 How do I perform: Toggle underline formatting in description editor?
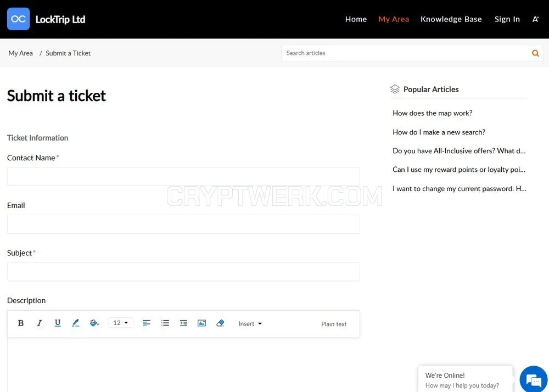[58, 323]
